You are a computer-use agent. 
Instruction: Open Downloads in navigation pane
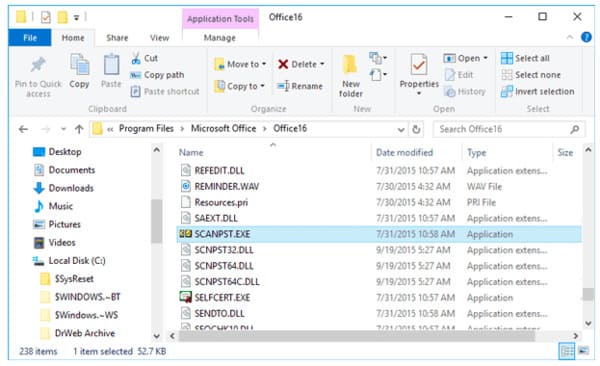[x=64, y=188]
